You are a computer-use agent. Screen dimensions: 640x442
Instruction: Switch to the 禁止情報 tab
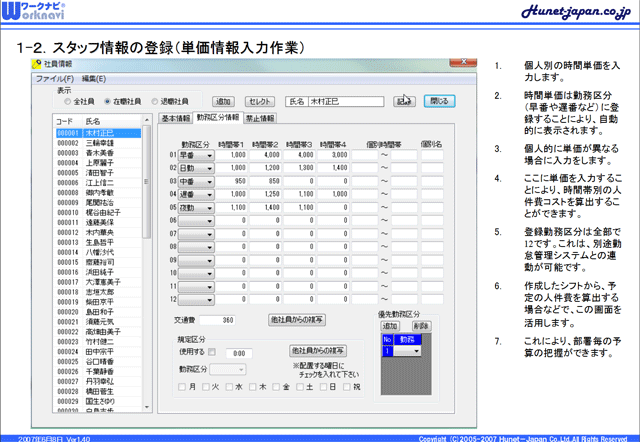[x=260, y=118]
